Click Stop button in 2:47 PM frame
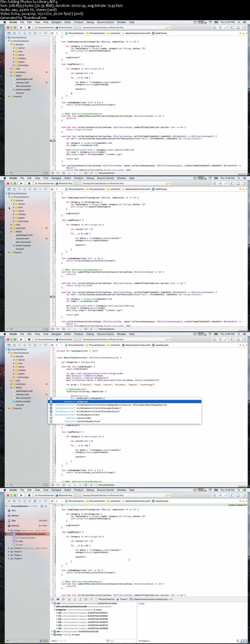Image resolution: width=250 pixels, height=644 pixels. [29, 28]
